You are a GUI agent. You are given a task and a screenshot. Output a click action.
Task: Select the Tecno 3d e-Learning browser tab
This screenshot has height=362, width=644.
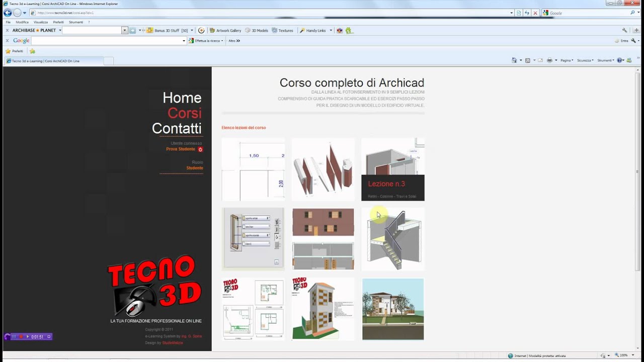pyautogui.click(x=53, y=61)
